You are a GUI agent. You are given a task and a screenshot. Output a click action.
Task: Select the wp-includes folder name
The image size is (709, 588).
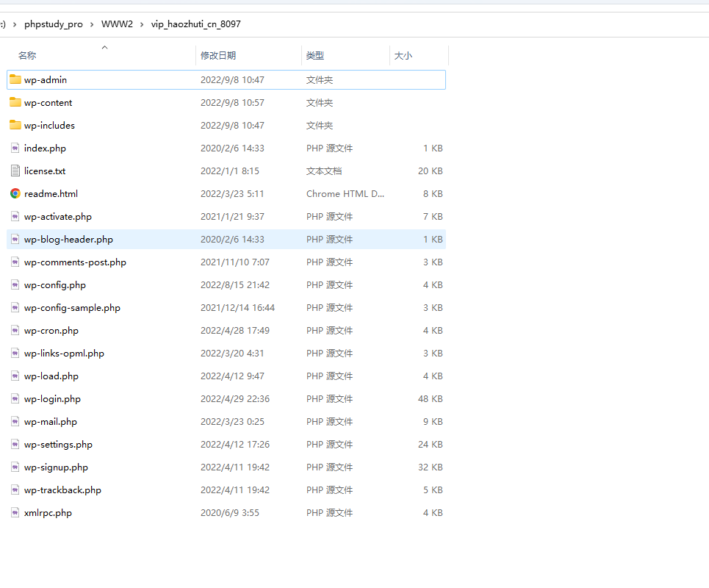click(49, 125)
